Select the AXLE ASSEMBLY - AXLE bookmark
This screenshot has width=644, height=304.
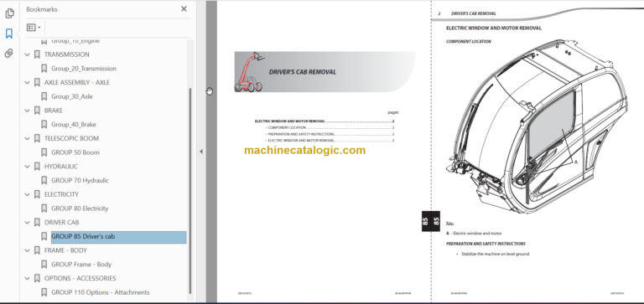coord(77,82)
